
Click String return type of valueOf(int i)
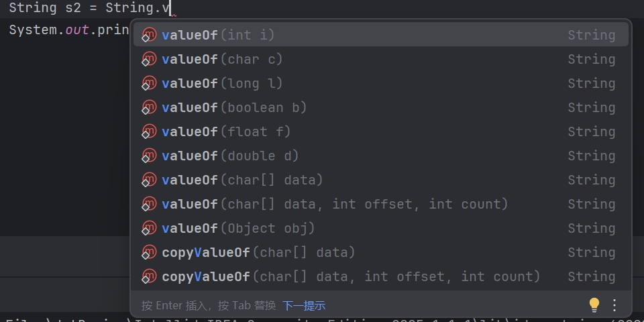(592, 36)
